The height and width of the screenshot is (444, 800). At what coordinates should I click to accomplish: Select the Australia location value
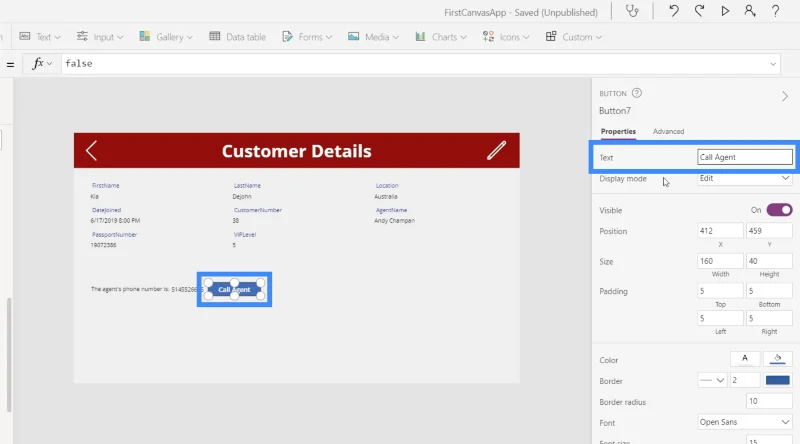click(386, 196)
